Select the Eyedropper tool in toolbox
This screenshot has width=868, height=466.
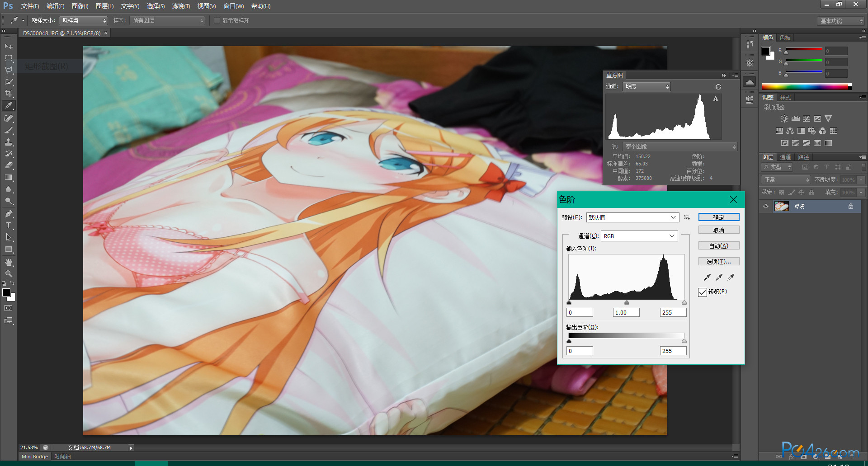(9, 105)
